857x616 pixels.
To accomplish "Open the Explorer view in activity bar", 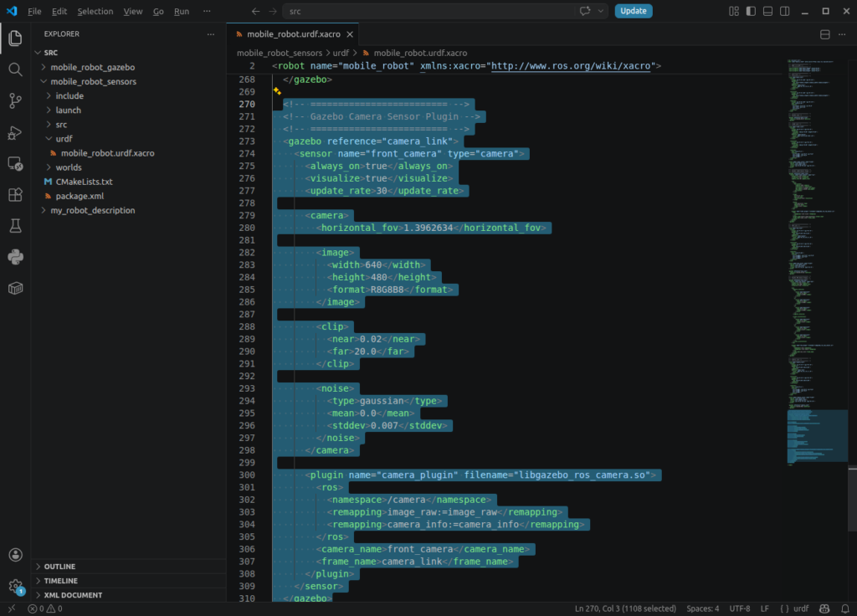I will pyautogui.click(x=15, y=38).
